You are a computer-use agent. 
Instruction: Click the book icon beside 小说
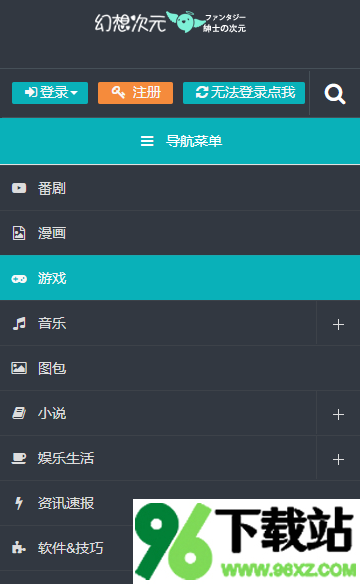(19, 413)
